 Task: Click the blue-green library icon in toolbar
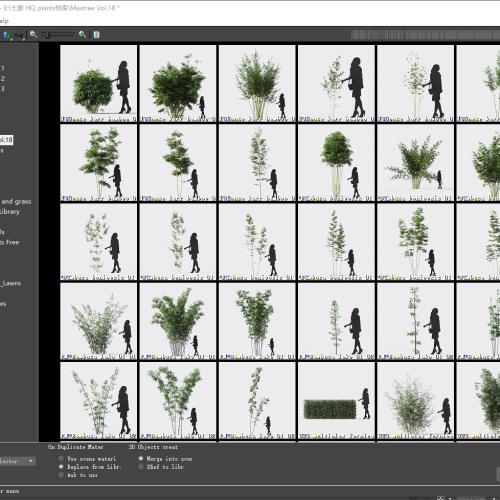pyautogui.click(x=8, y=35)
